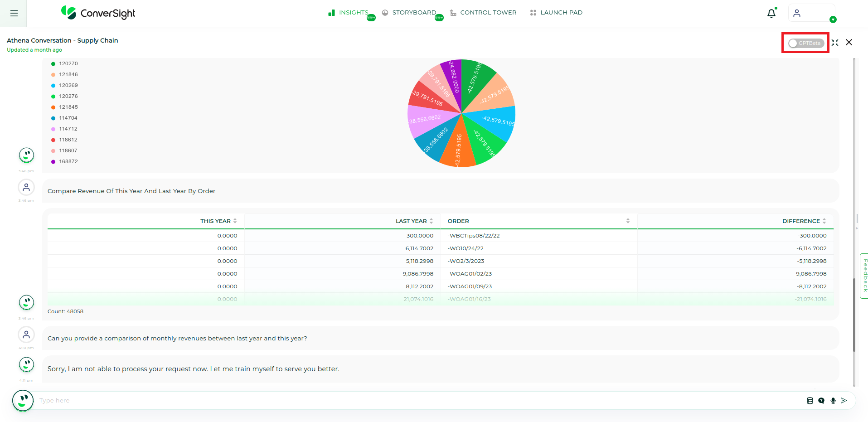Expand the conversation with the fullscreen icon
Viewport: 868px width, 422px height.
[x=835, y=42]
